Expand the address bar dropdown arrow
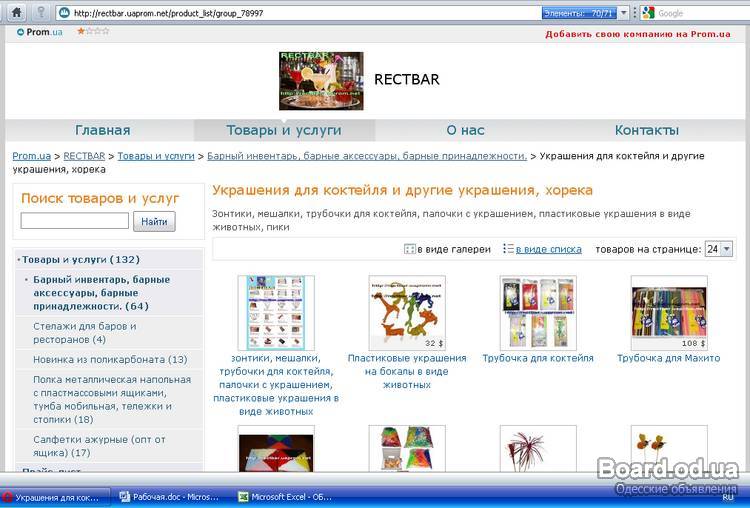The width and height of the screenshot is (750, 508). [624, 13]
